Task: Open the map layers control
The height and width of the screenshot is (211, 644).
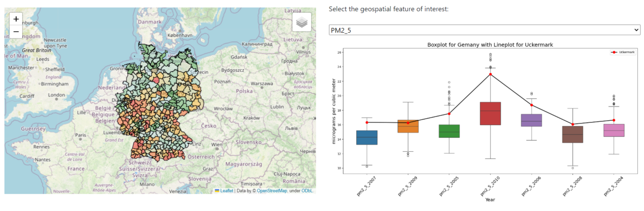Action: click(301, 22)
